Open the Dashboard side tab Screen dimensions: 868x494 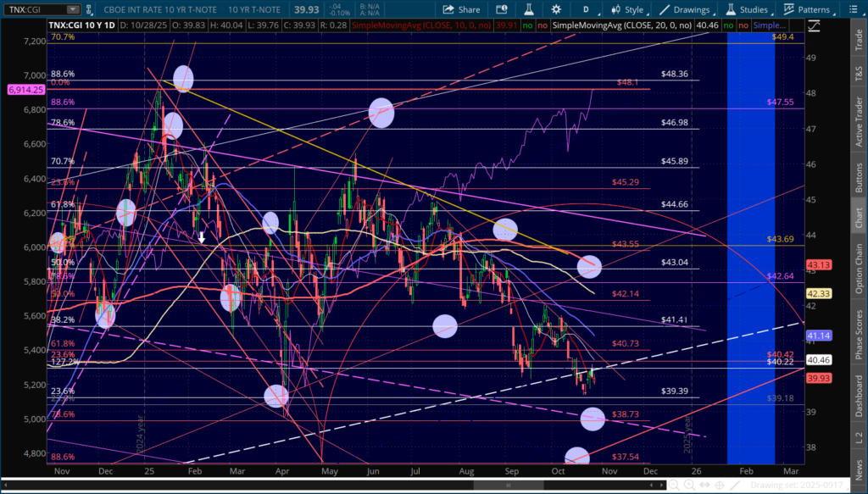coord(859,396)
